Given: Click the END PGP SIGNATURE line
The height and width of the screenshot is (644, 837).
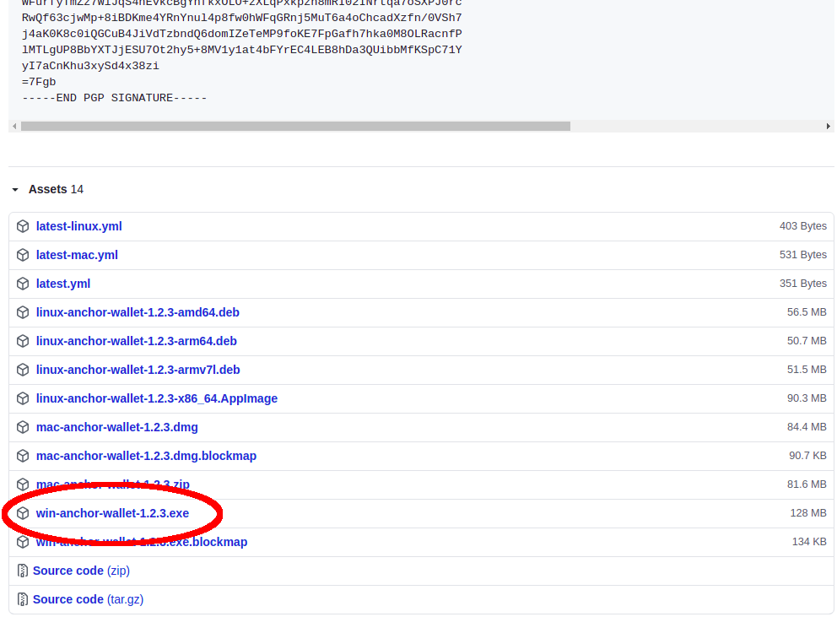Looking at the screenshot, I should coord(114,98).
